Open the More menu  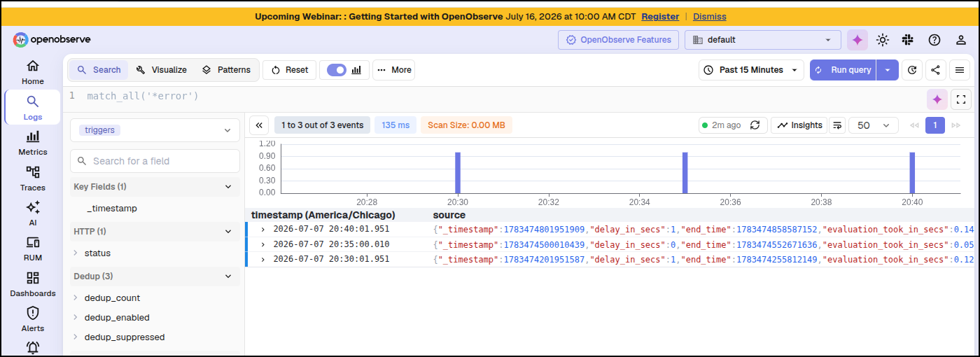[x=394, y=70]
